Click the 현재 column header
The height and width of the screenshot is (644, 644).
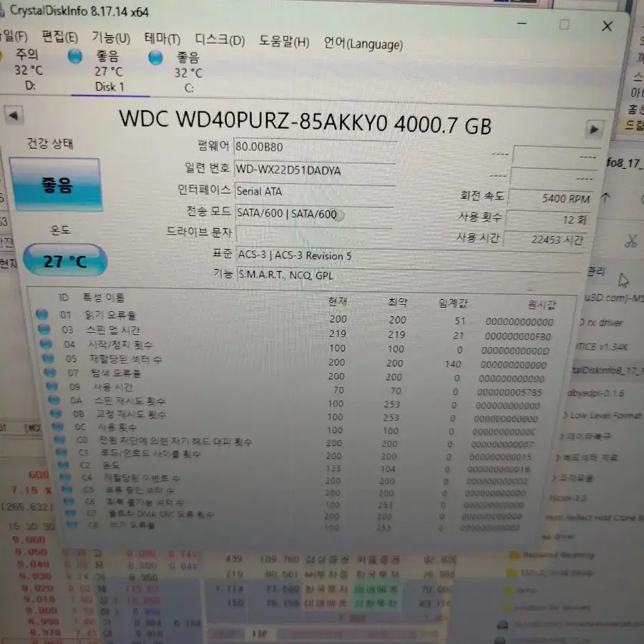tap(338, 301)
